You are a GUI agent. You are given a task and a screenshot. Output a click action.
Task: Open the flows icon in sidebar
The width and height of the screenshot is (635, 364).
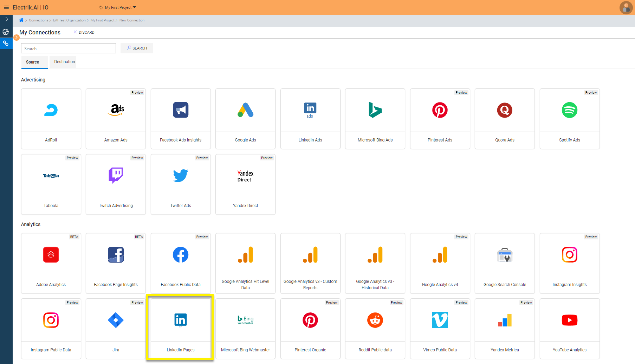pyautogui.click(x=6, y=32)
